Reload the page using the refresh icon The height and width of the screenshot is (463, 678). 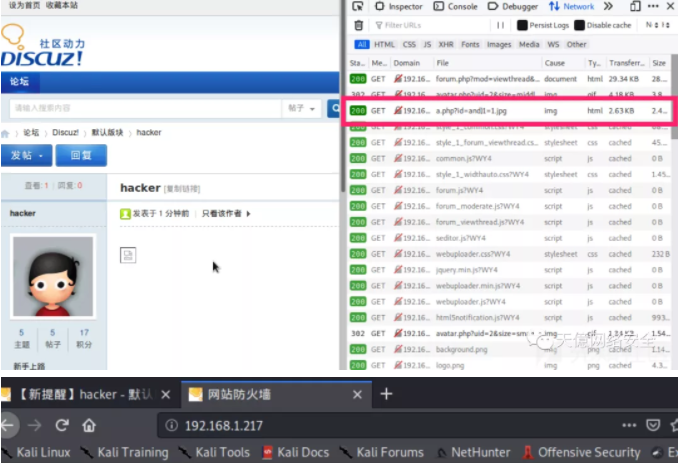pos(62,425)
